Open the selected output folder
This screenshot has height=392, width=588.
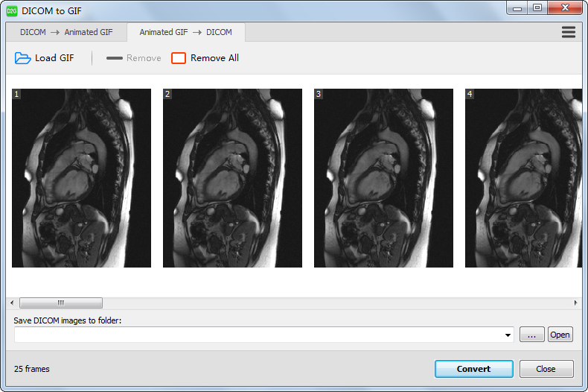pos(560,335)
